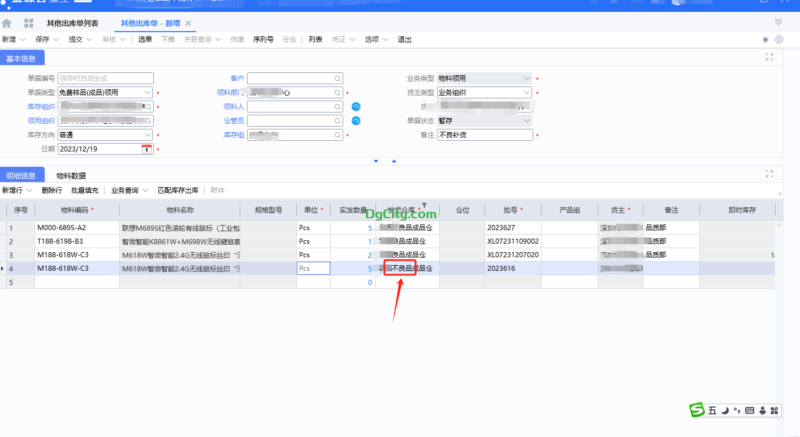800x437 pixels.
Task: Select material code T188-6198-B3 cell
Action: click(77, 241)
